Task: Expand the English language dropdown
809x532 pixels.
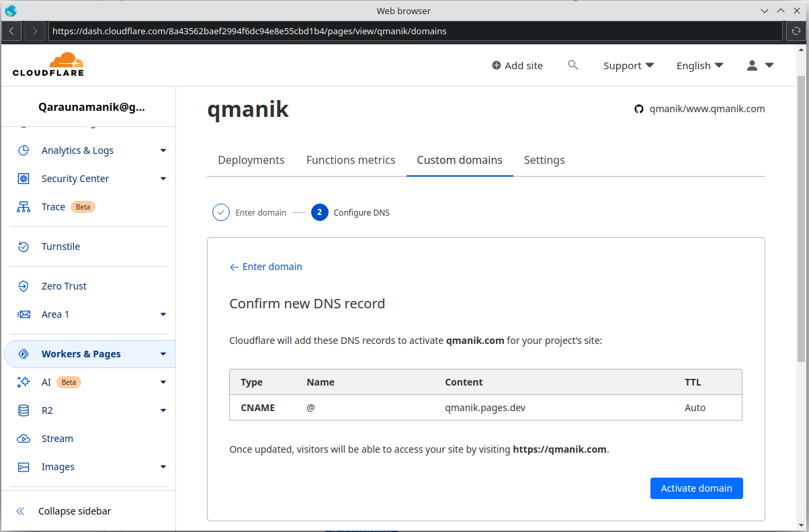Action: click(699, 65)
